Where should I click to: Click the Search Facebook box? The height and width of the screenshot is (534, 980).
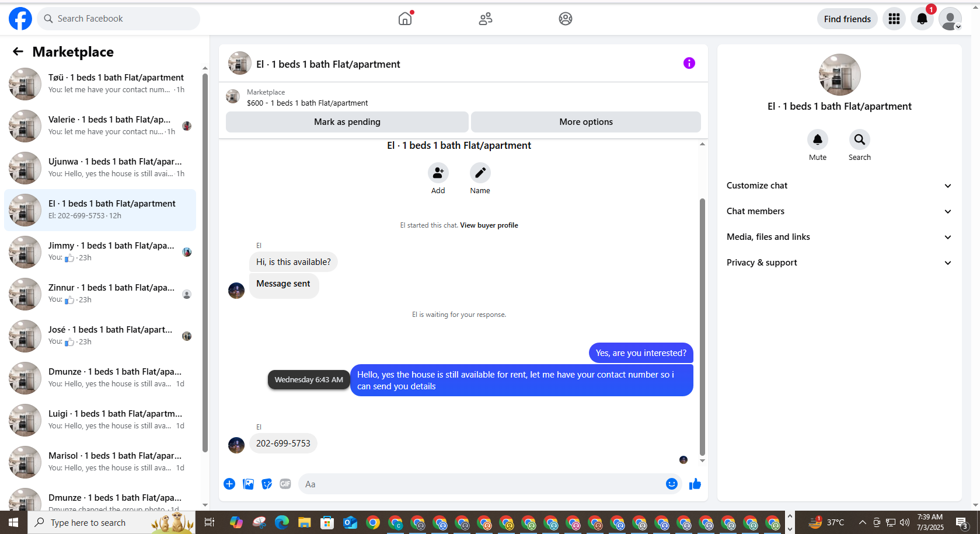tap(118, 19)
